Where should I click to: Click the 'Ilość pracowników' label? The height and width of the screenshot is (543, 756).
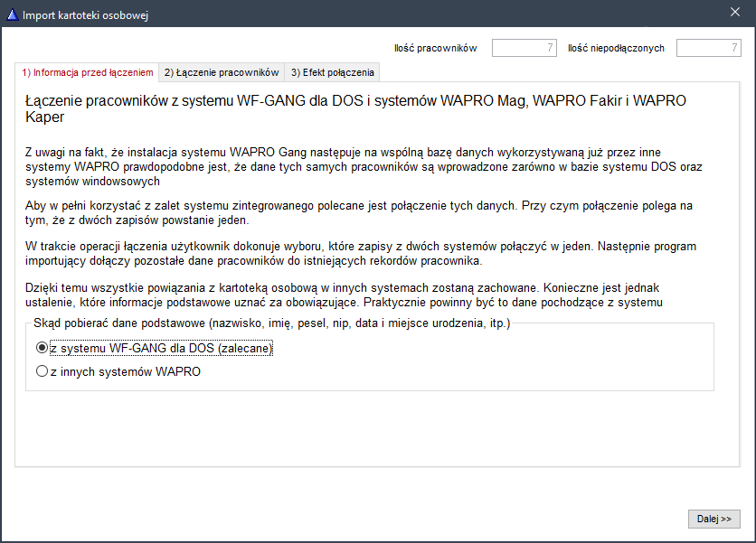pos(435,48)
